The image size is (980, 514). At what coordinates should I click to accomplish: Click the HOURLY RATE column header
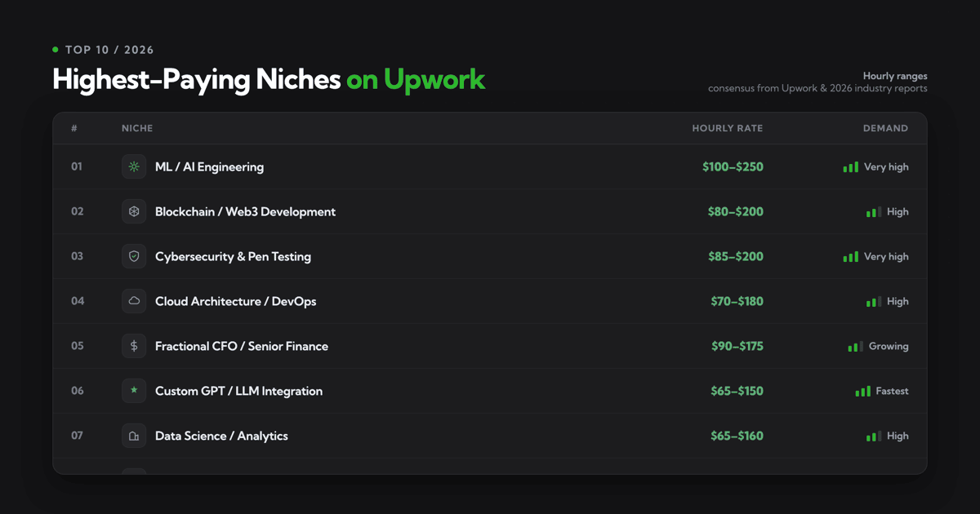click(728, 128)
